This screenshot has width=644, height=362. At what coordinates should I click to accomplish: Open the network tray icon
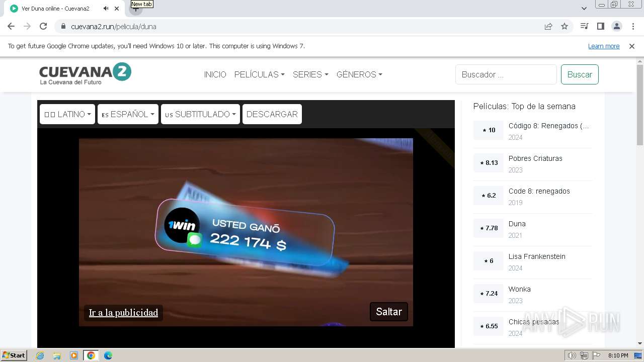pos(584,355)
